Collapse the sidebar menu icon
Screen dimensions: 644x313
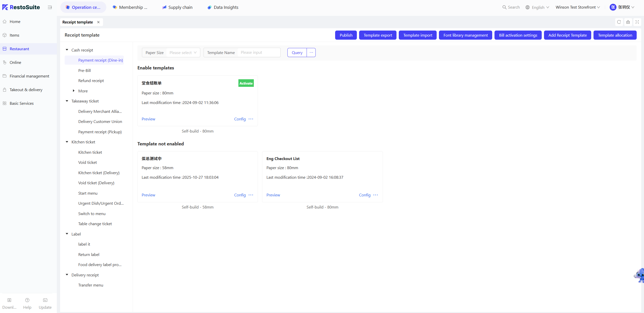point(50,7)
